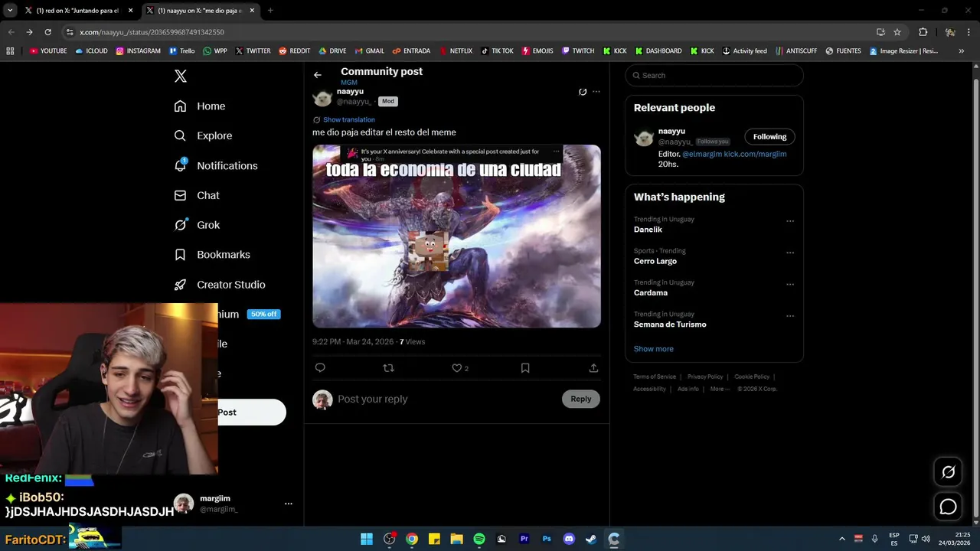Open more options for Cardama trend

click(790, 284)
